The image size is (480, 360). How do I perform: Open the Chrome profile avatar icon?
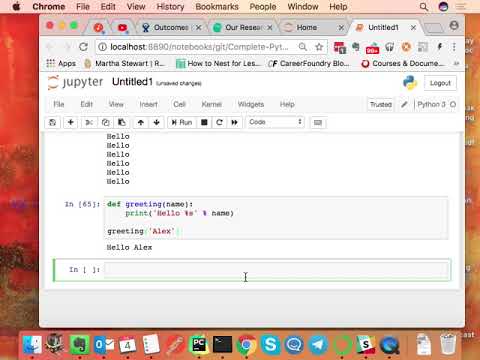454,26
